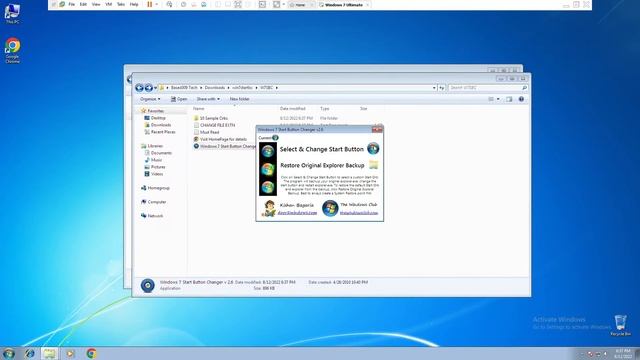Viewport: 640px width, 360px height.
Task: Sort by the Name column header
Action: coord(199,109)
